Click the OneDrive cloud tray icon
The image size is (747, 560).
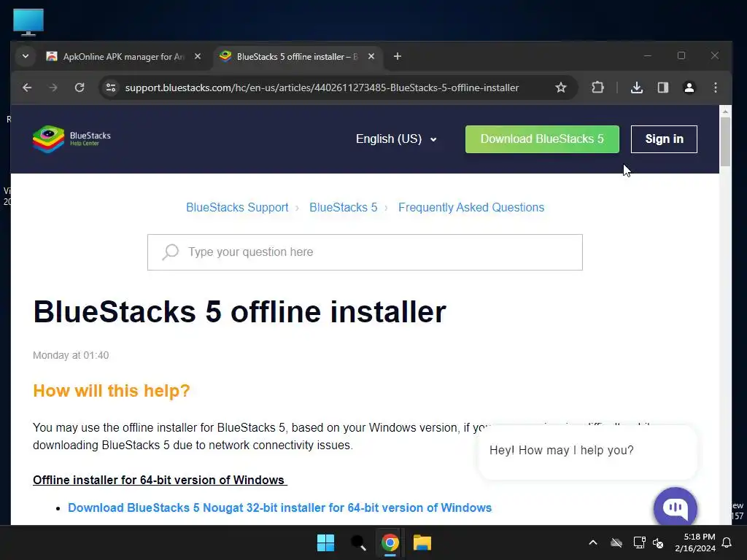pos(616,542)
